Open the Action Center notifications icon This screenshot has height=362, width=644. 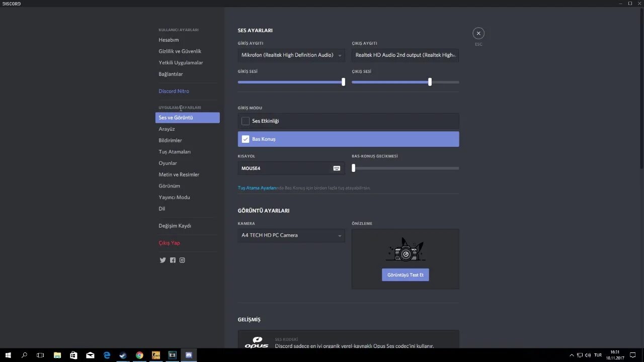(633, 355)
